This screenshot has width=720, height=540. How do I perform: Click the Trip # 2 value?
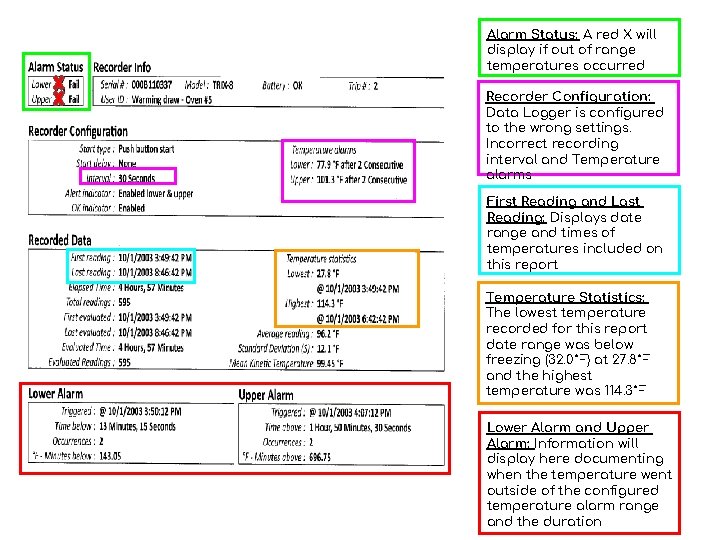(x=376, y=86)
